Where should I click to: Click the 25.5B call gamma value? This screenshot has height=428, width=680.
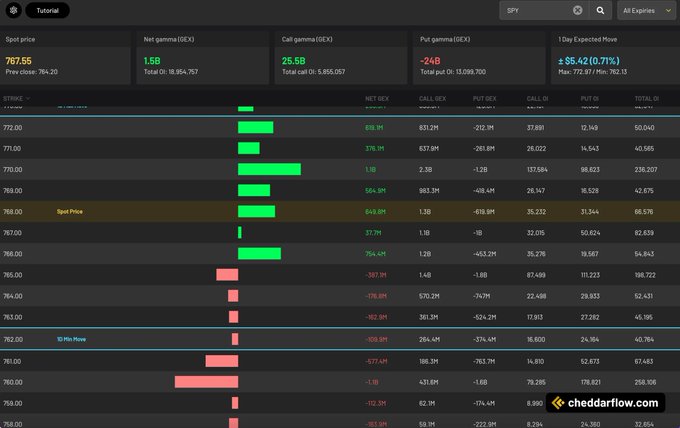[294, 61]
